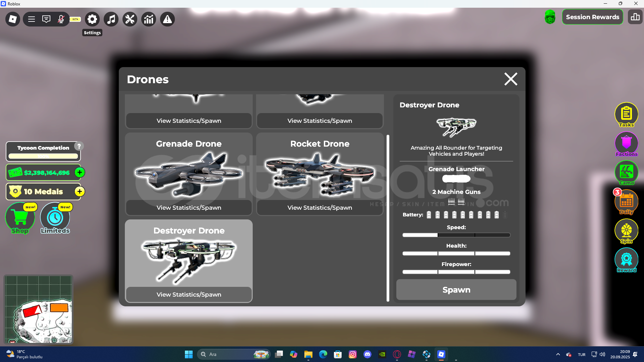
Task: View Statistics/Spawn for Destroyer Drone
Action: pyautogui.click(x=189, y=295)
